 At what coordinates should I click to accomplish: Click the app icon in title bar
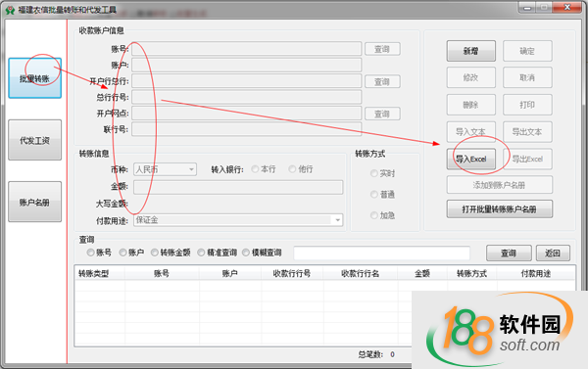[10, 10]
